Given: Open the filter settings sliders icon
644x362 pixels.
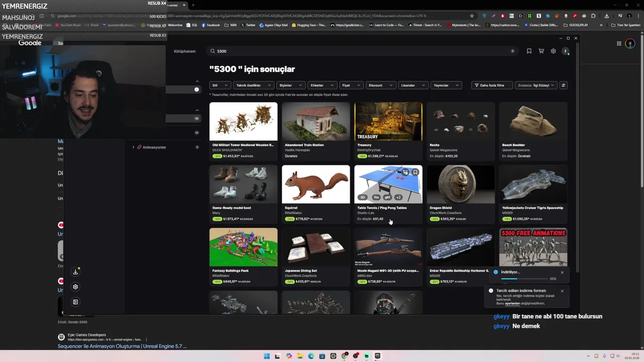Looking at the screenshot, I should coord(563,85).
